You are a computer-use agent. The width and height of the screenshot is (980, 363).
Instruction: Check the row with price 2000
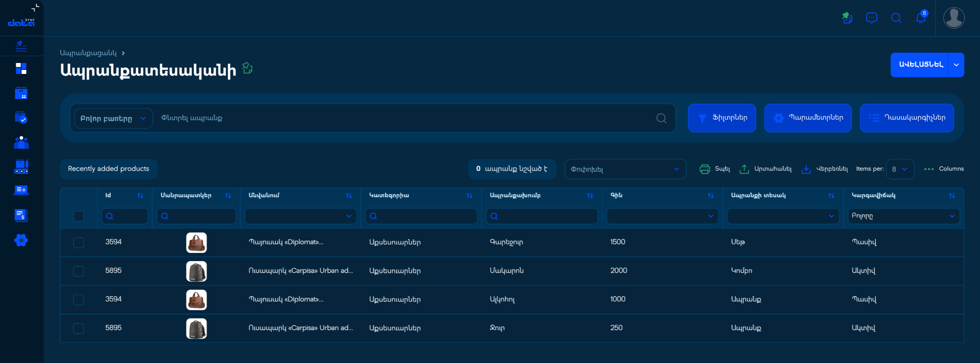point(79,271)
